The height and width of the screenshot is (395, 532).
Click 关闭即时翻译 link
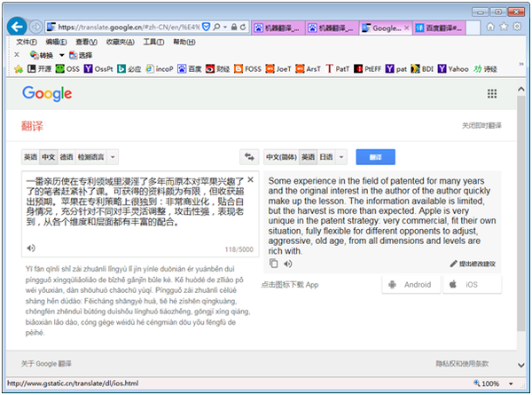coord(481,126)
